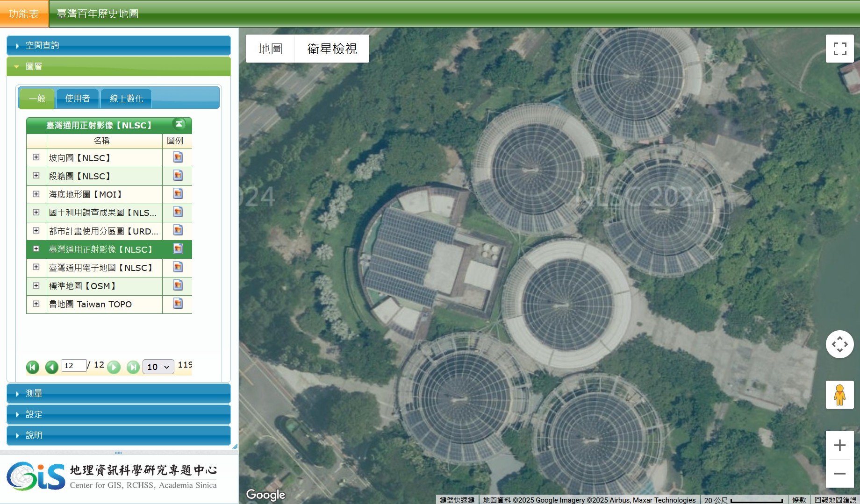Zoom out the map with minus button

[x=839, y=474]
